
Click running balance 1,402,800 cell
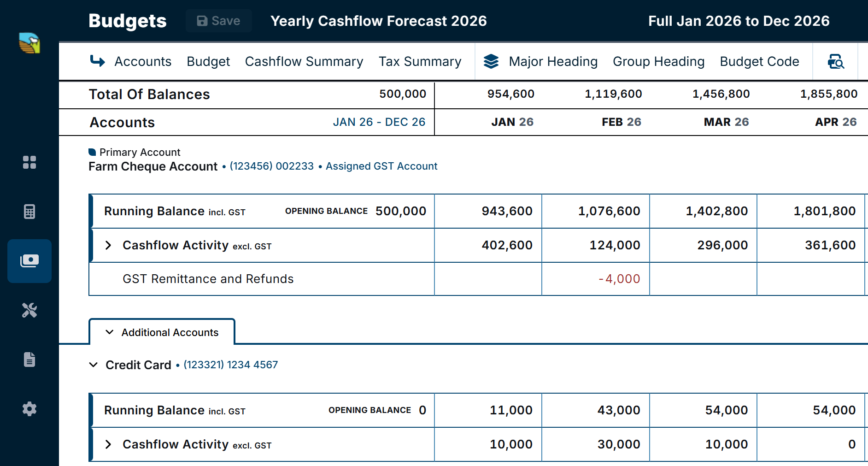pyautogui.click(x=703, y=211)
